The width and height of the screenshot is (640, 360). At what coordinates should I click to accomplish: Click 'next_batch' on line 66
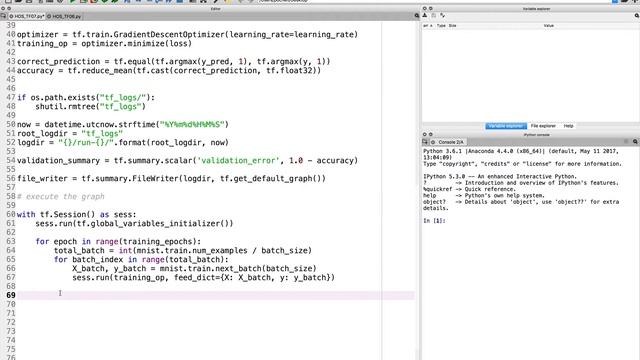238,269
